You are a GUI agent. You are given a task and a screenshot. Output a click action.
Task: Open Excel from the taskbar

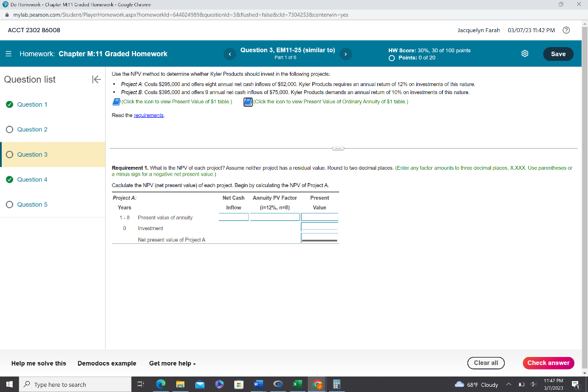pos(297,385)
